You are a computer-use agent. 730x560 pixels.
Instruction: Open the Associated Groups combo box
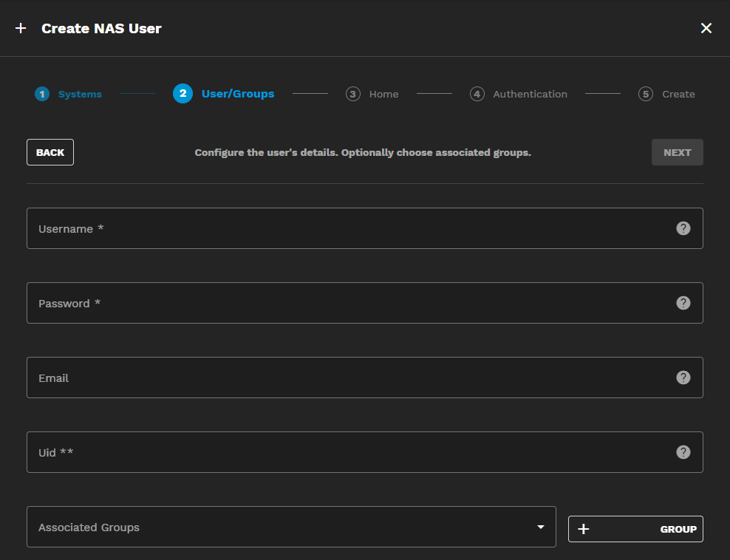click(x=281, y=527)
